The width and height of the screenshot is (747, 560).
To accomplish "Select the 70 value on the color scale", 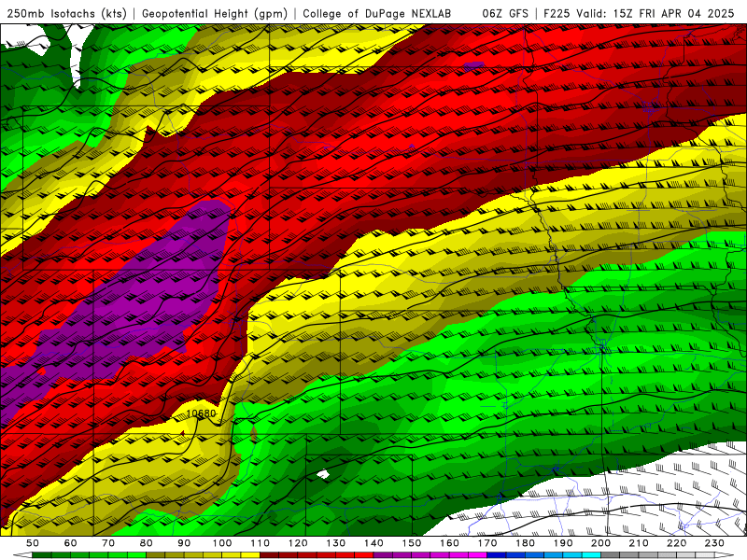I will (108, 543).
